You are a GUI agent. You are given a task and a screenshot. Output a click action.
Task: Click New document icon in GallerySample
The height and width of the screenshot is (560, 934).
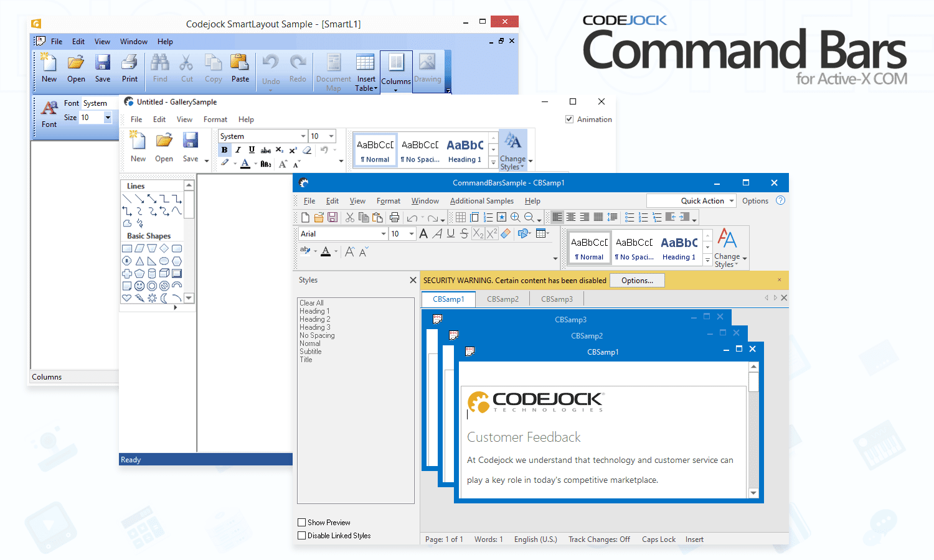138,141
